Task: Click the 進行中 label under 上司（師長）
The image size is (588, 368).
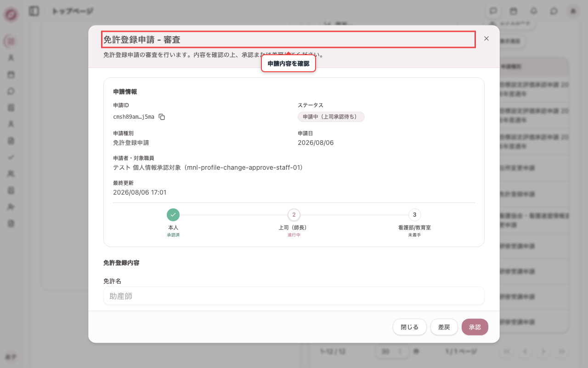Action: click(294, 235)
